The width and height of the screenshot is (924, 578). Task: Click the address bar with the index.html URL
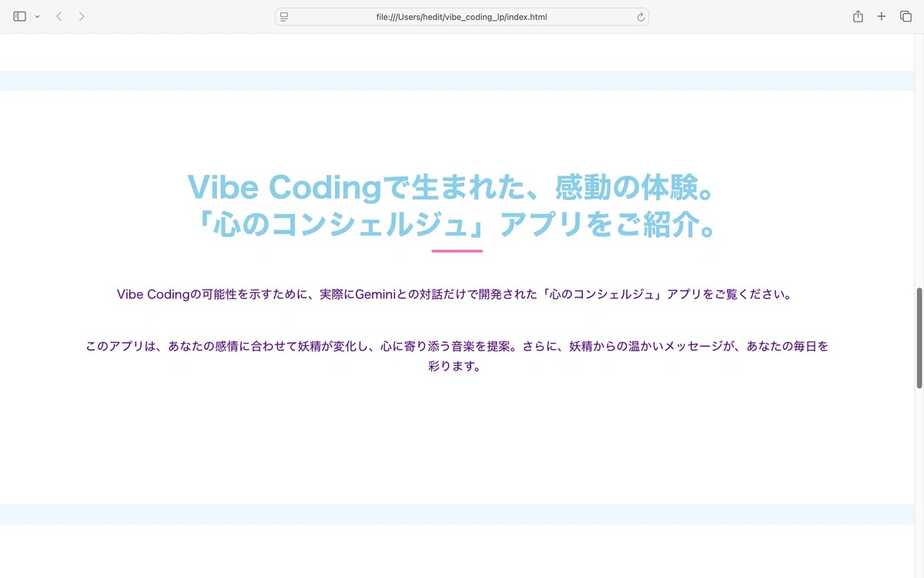[x=462, y=17]
